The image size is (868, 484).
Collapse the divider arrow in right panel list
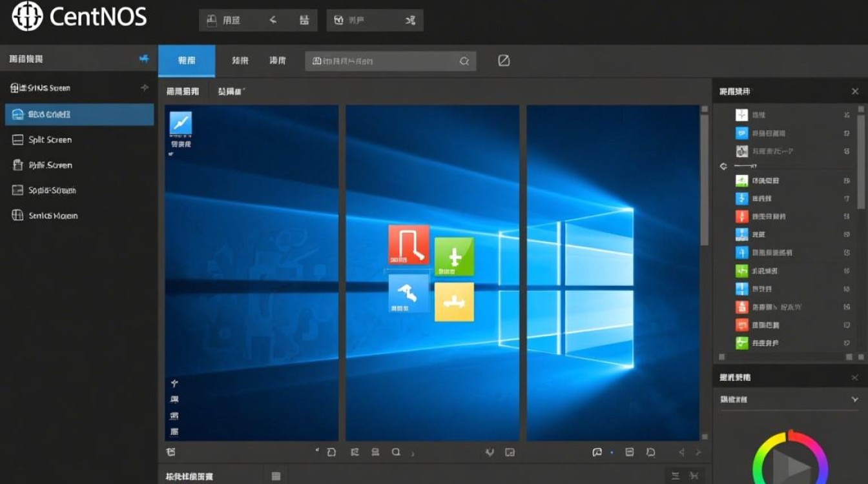pos(723,166)
